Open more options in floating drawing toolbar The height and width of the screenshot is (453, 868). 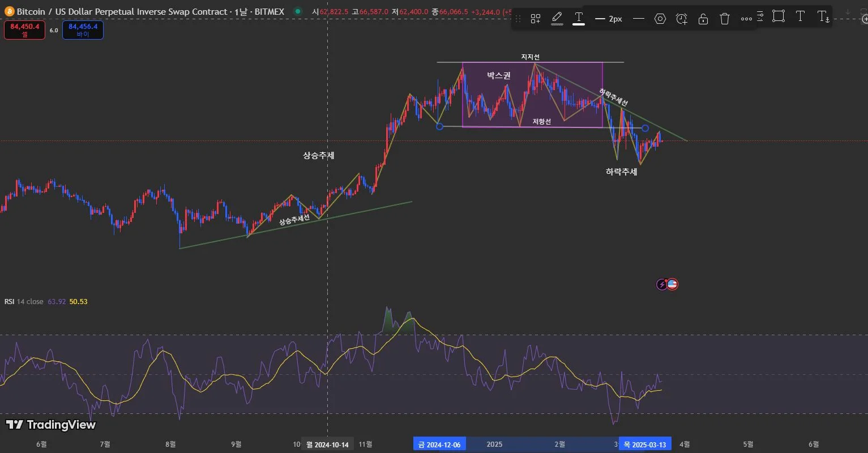click(746, 19)
